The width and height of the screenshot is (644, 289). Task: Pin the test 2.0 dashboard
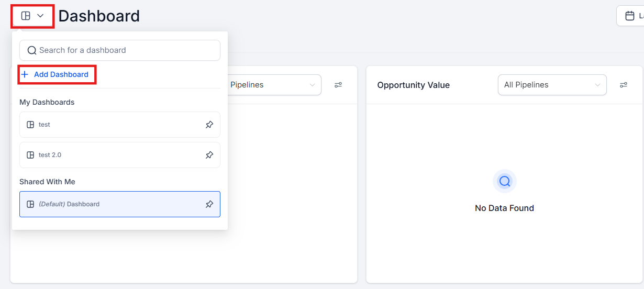click(209, 155)
